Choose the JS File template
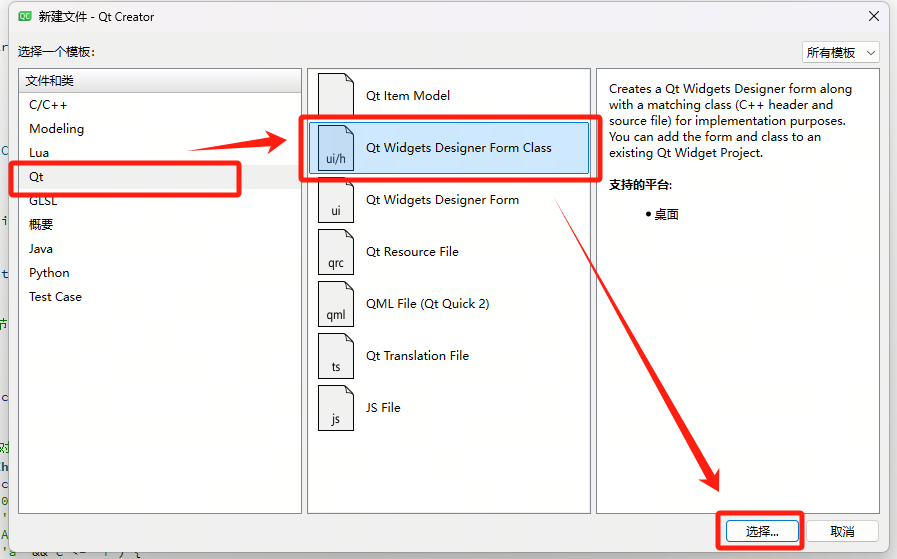Image resolution: width=897 pixels, height=559 pixels. click(448, 408)
